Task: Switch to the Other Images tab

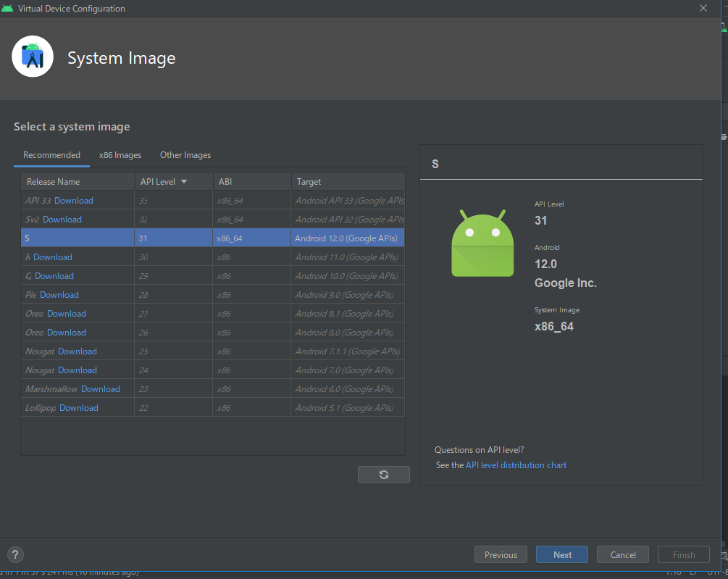Action: coord(185,155)
